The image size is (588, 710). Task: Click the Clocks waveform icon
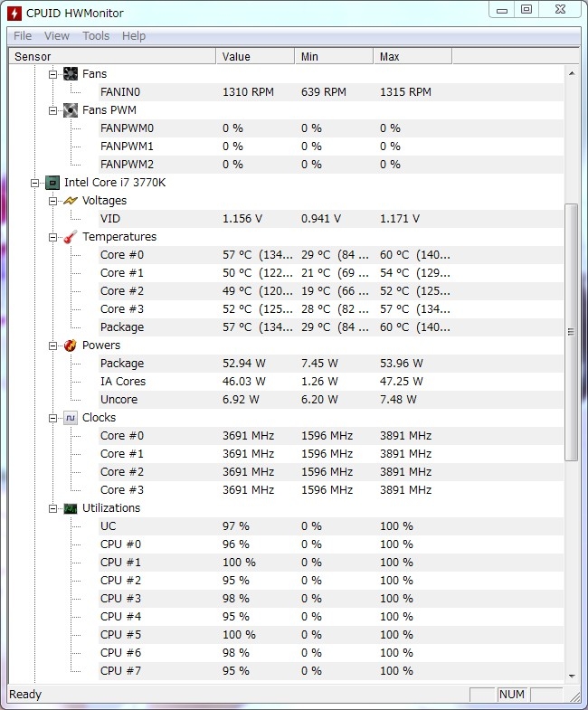[x=71, y=418]
